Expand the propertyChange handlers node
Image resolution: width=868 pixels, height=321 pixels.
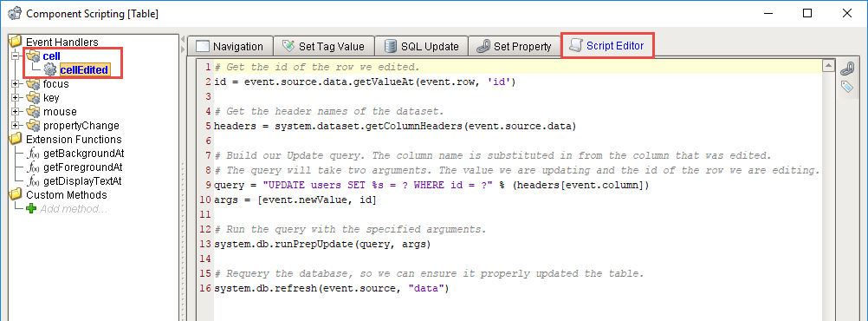[x=15, y=126]
